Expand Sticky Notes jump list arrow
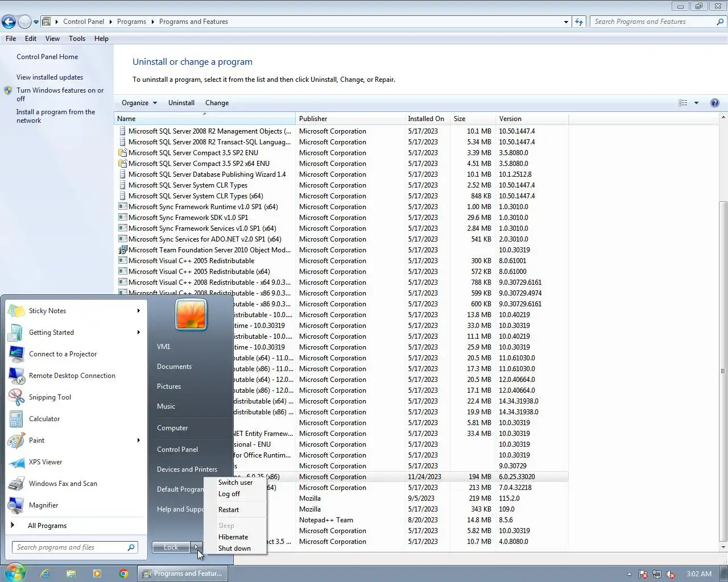This screenshot has width=728, height=582. point(138,311)
